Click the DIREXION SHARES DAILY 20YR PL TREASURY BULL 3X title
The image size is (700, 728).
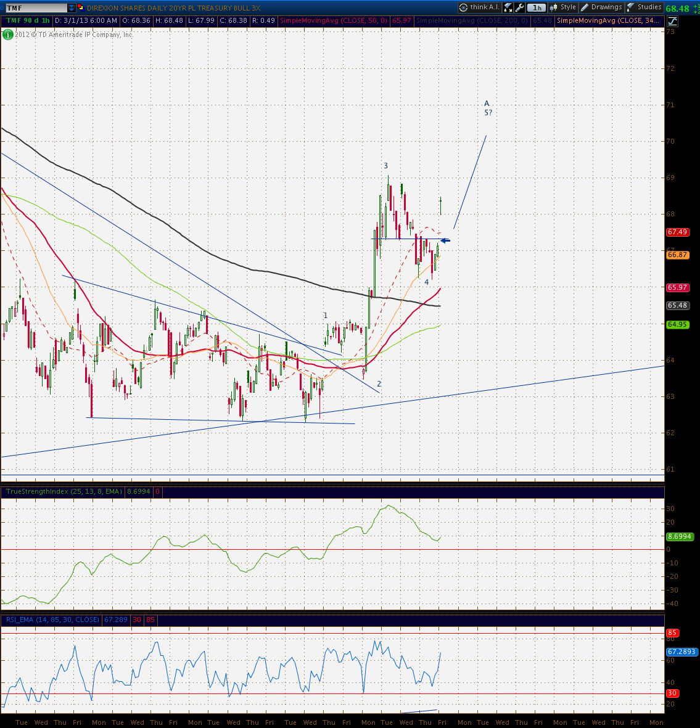[174, 8]
